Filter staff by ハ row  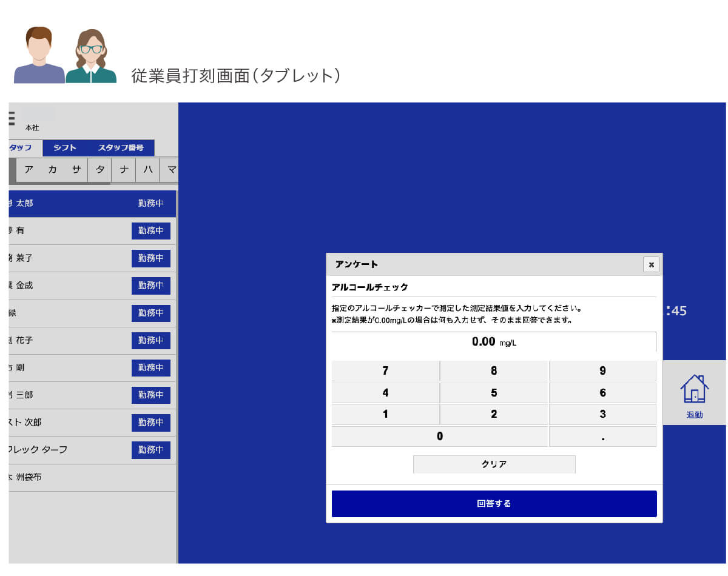147,170
